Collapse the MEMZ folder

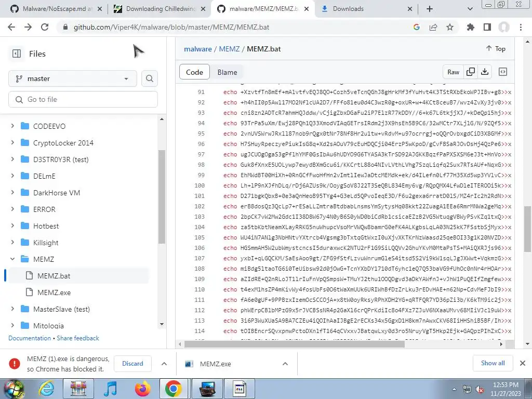pos(12,259)
